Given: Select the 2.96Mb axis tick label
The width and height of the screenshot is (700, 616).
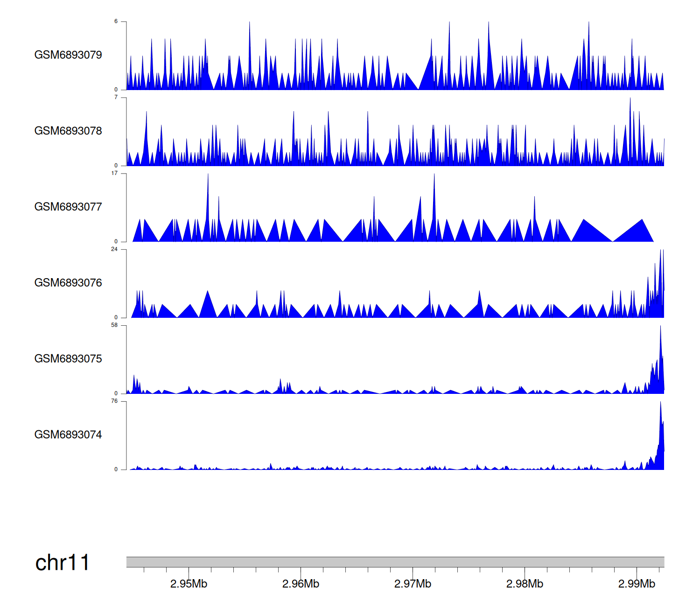Looking at the screenshot, I should tap(301, 584).
